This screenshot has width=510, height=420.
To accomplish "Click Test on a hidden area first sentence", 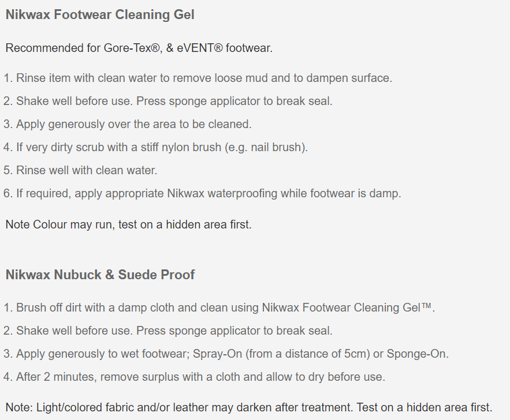I will [x=425, y=408].
